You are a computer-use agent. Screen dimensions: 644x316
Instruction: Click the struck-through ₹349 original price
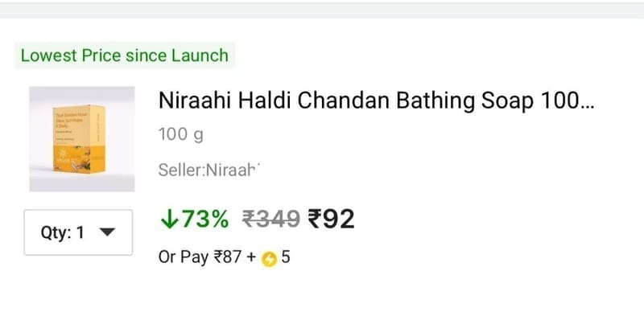[270, 220]
